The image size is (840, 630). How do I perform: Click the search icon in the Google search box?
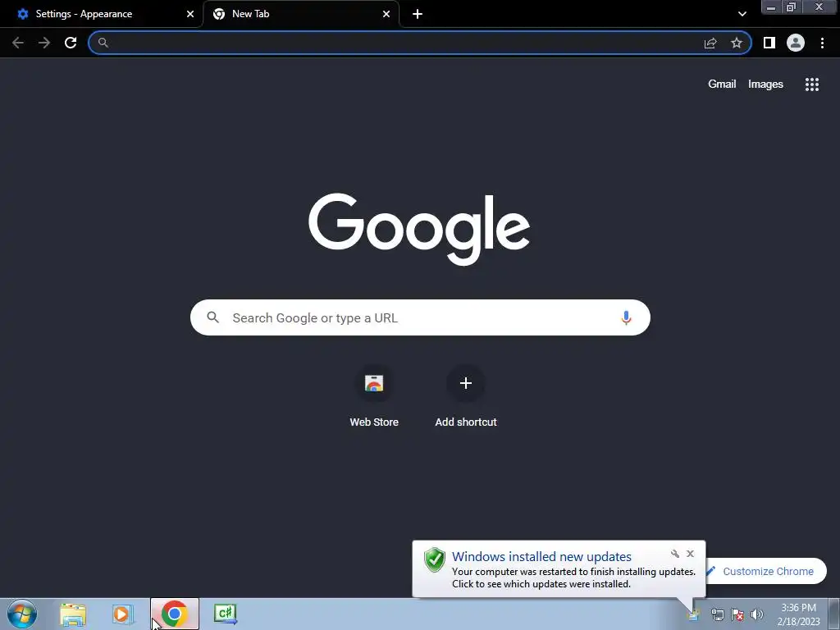[212, 317]
